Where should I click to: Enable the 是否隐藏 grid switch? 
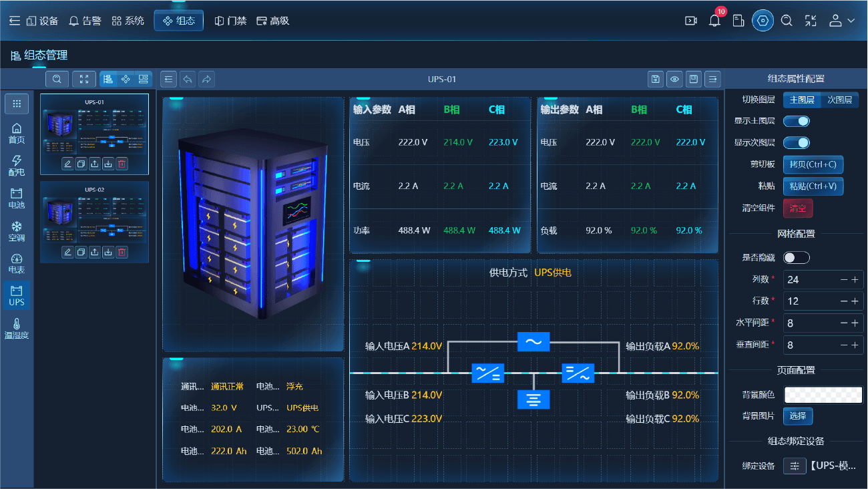(797, 257)
